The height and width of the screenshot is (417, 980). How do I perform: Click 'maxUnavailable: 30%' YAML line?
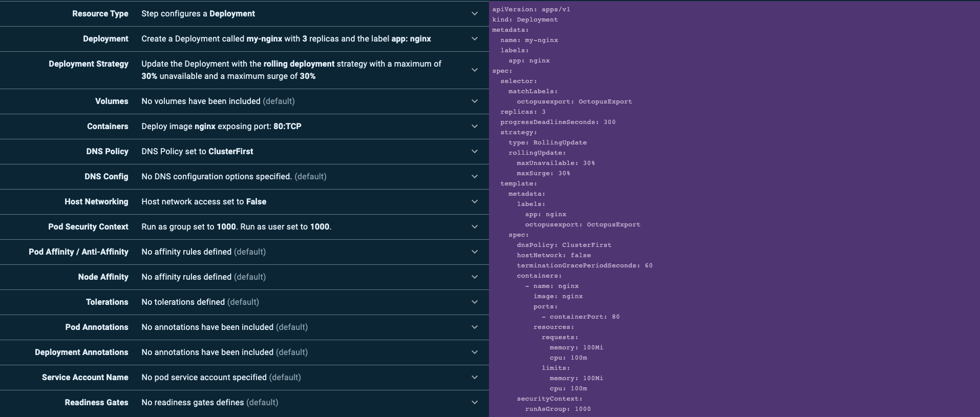[556, 163]
